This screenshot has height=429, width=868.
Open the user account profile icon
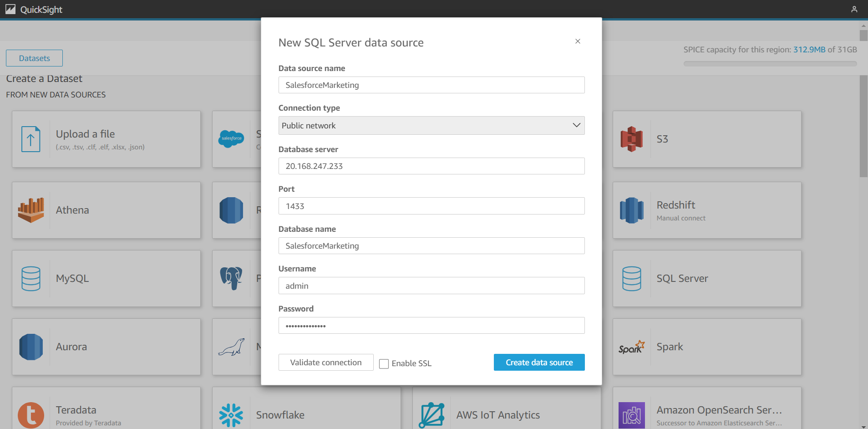(x=854, y=9)
